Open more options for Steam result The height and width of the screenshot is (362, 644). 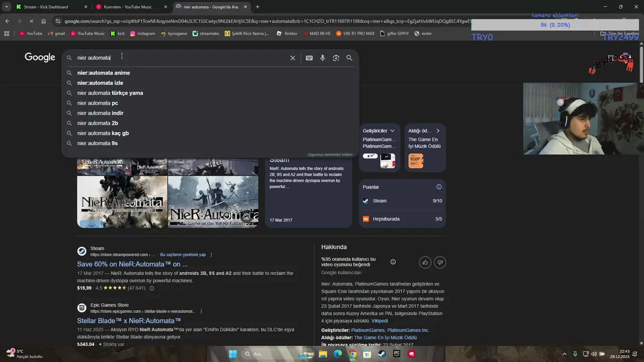(x=211, y=255)
